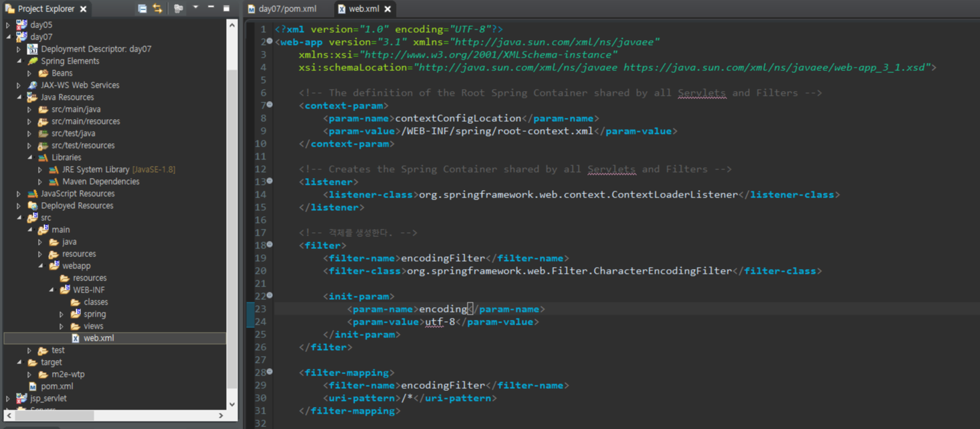The height and width of the screenshot is (429, 980).
Task: Collapse the WEB-INF folder node
Action: click(x=51, y=290)
